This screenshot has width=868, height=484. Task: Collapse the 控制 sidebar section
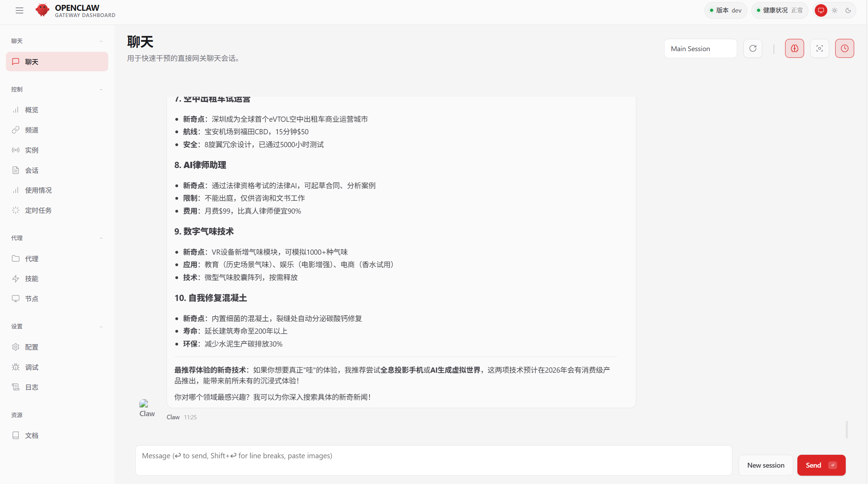(x=101, y=89)
